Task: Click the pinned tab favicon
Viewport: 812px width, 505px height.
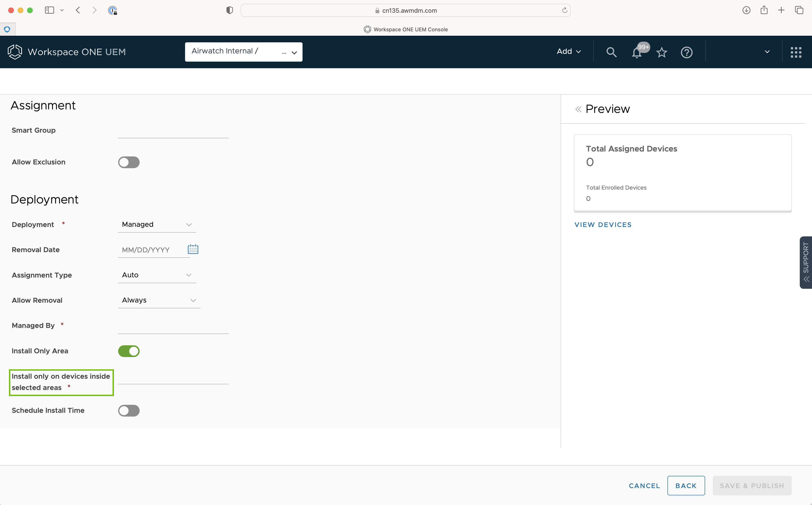Action: point(7,29)
